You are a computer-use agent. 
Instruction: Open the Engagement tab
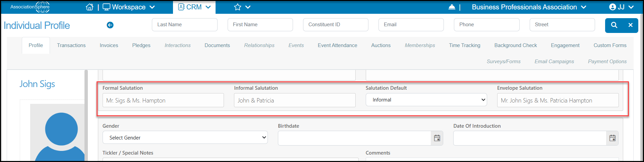click(x=565, y=45)
